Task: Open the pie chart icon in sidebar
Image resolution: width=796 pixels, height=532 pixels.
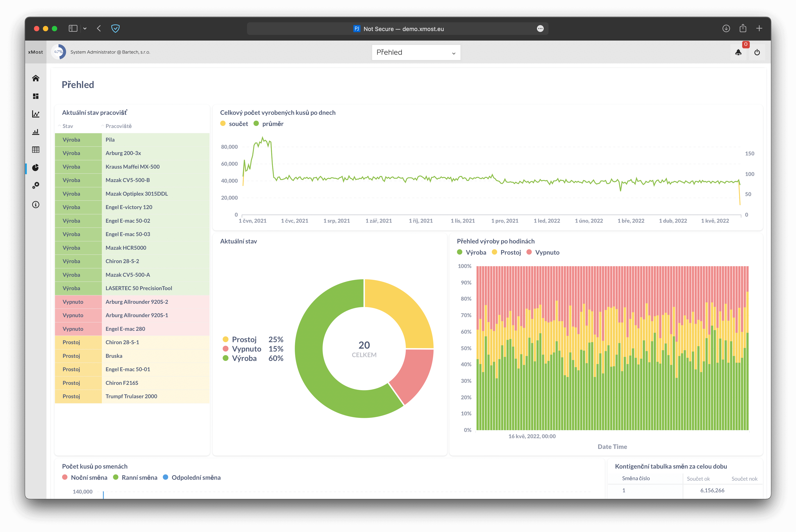Action: (36, 168)
